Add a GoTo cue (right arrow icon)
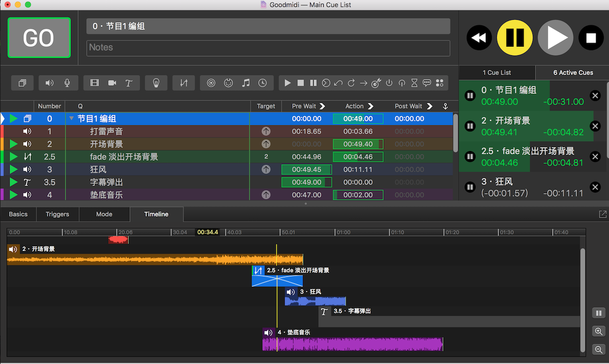The image size is (609, 364). click(x=364, y=83)
